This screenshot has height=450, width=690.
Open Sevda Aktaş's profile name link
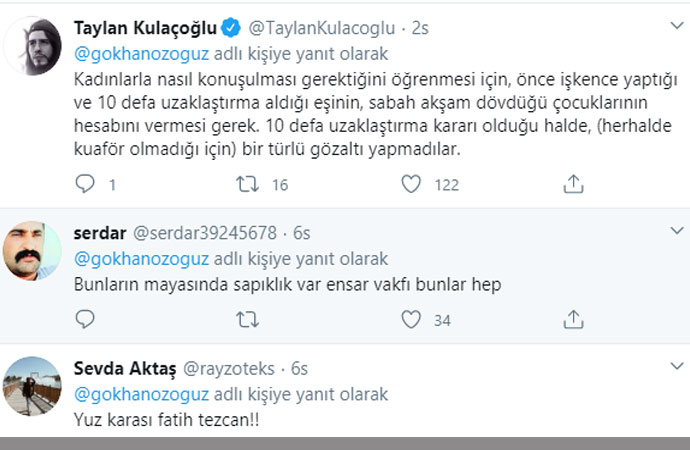click(x=125, y=369)
